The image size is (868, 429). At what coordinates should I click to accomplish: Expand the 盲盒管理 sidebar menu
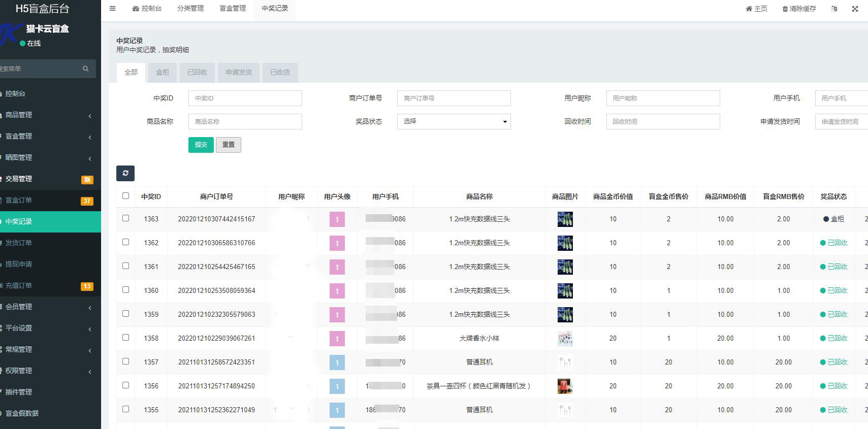50,137
